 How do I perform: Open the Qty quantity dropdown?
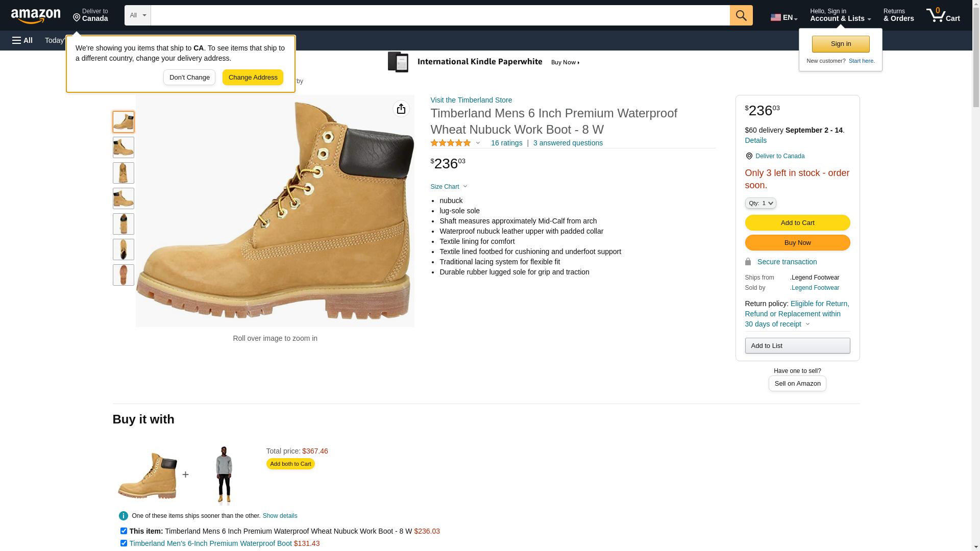tap(760, 203)
